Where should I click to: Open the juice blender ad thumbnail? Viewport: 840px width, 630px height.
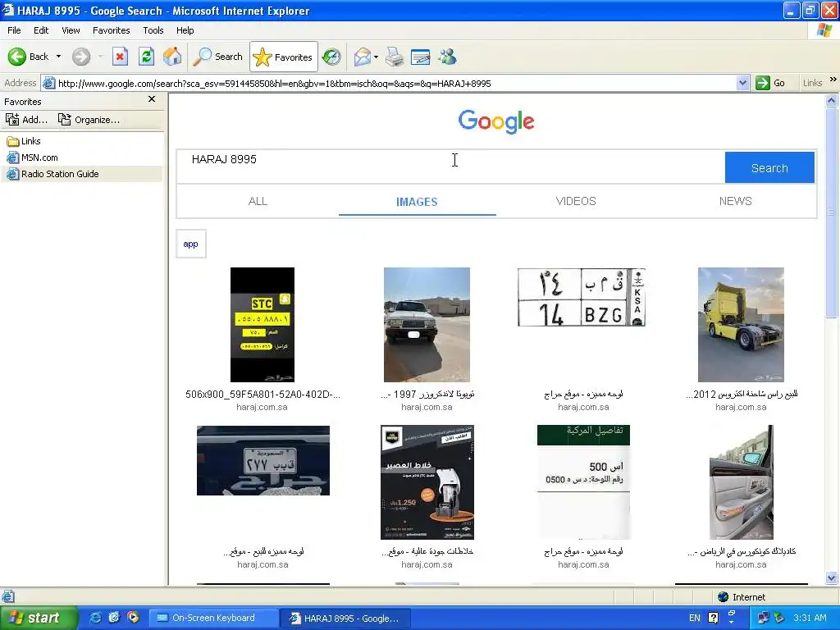[x=427, y=482]
